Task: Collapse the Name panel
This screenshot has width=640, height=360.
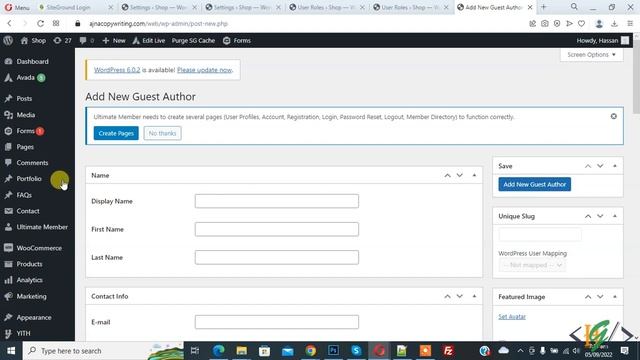Action: pos(474,175)
